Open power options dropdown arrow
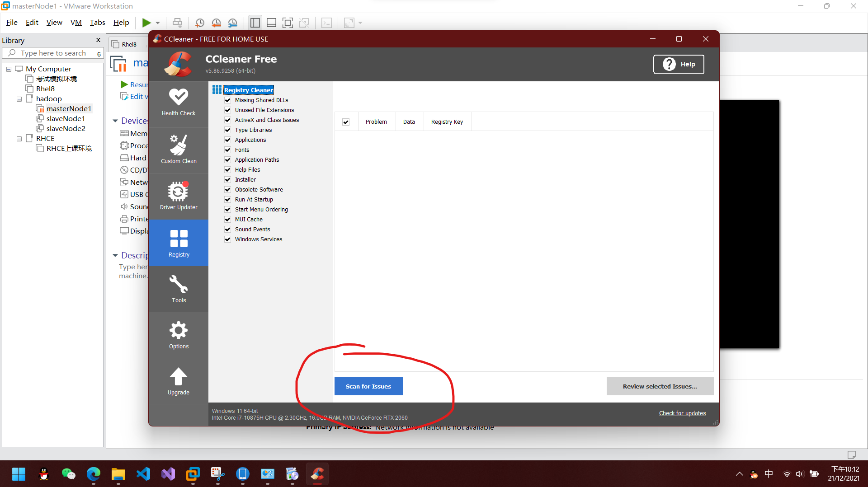The width and height of the screenshot is (868, 487). click(158, 23)
